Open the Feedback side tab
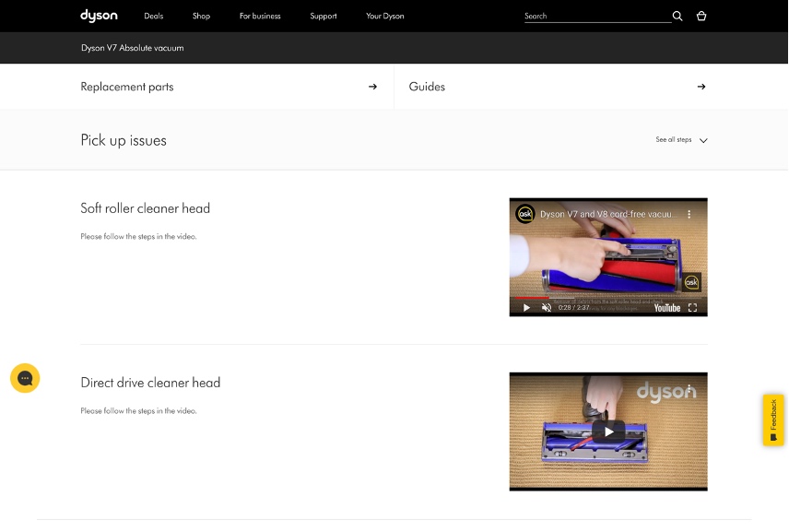Screen dimensions: 789x532 click(x=773, y=420)
